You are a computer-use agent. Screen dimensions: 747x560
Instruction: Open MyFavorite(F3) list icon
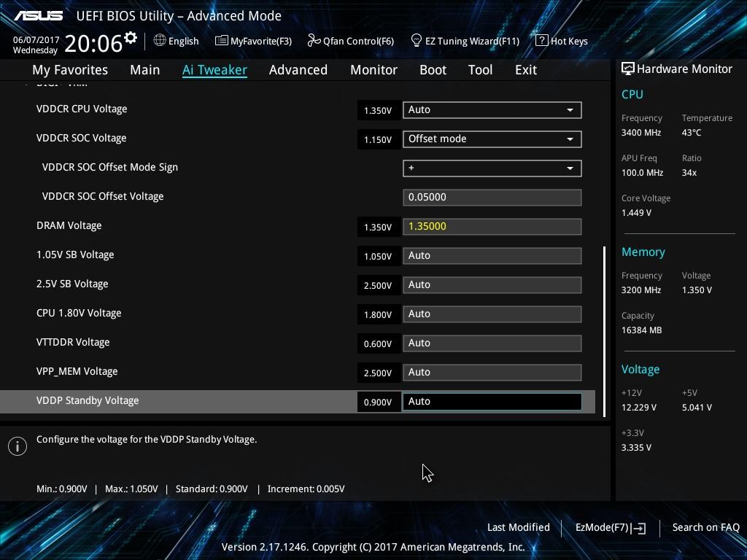coord(221,41)
